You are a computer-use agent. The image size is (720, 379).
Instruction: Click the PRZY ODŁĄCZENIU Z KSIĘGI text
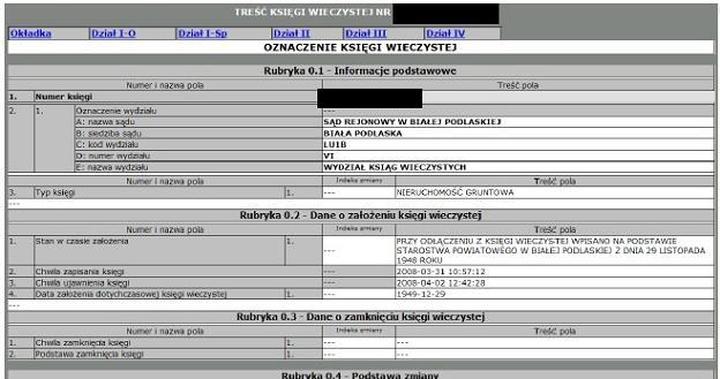click(551, 251)
